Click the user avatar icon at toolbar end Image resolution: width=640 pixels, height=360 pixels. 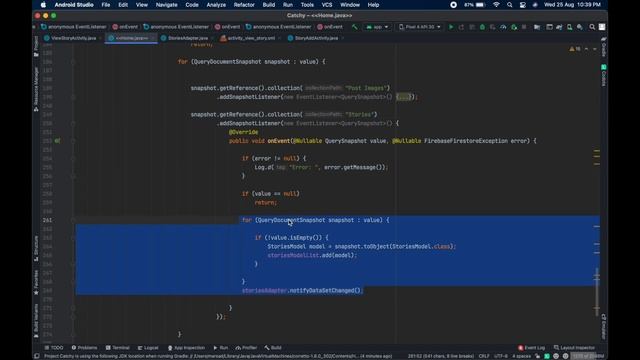pos(602,27)
